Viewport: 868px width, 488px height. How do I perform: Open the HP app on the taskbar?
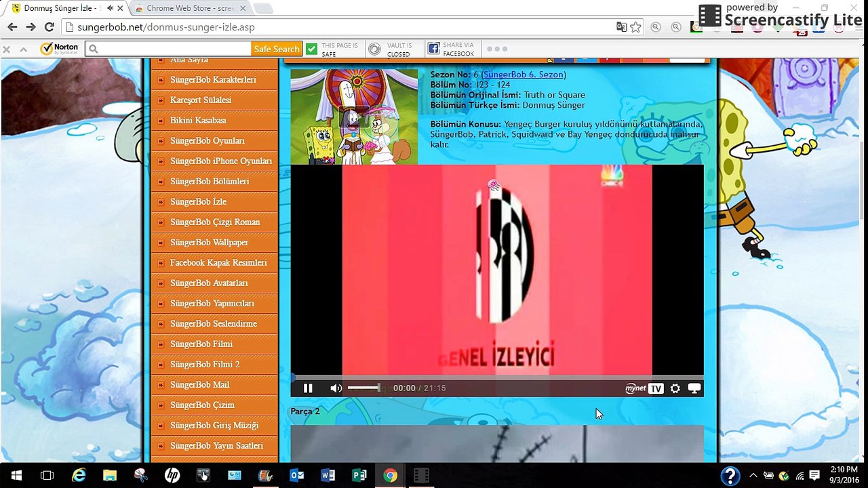click(x=172, y=475)
